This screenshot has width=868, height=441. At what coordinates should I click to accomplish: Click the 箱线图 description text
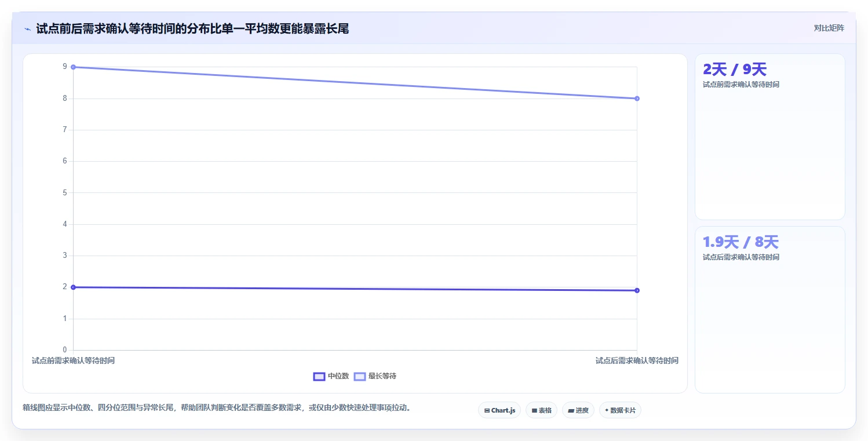pos(218,408)
